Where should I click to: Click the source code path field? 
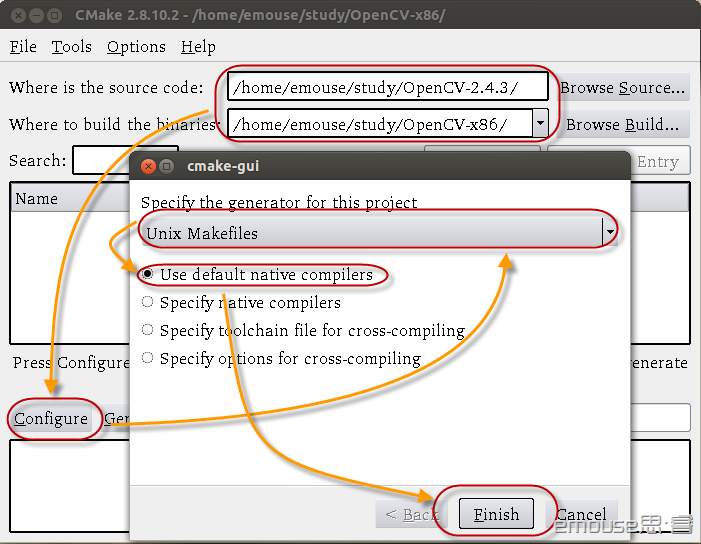(388, 87)
